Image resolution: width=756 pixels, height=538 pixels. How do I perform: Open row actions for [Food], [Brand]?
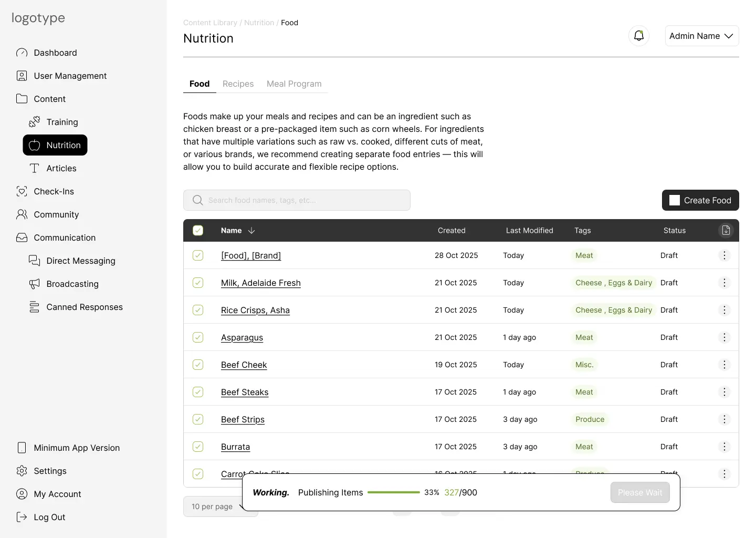click(724, 255)
